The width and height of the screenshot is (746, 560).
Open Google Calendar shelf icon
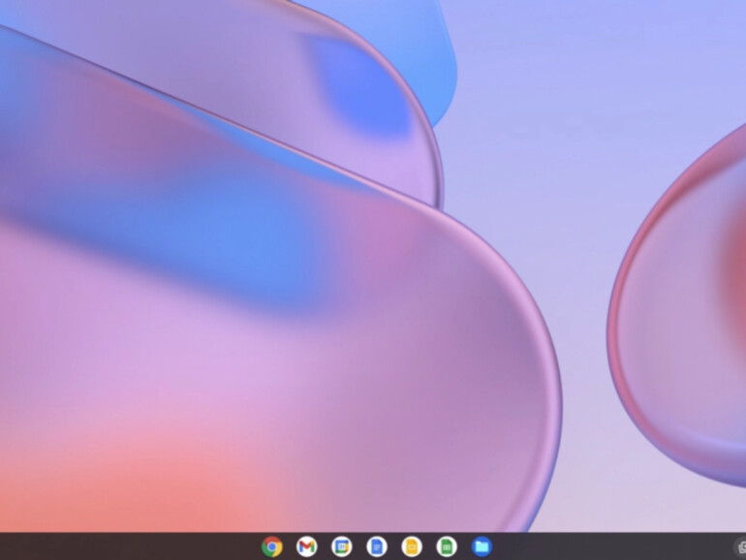pyautogui.click(x=342, y=546)
